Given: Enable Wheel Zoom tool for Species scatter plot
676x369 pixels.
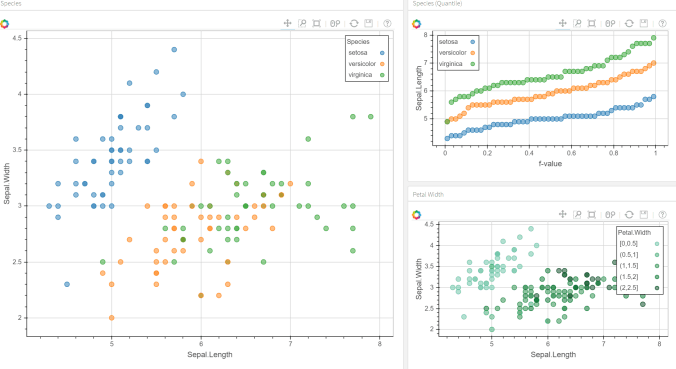Looking at the screenshot, I should coord(335,23).
